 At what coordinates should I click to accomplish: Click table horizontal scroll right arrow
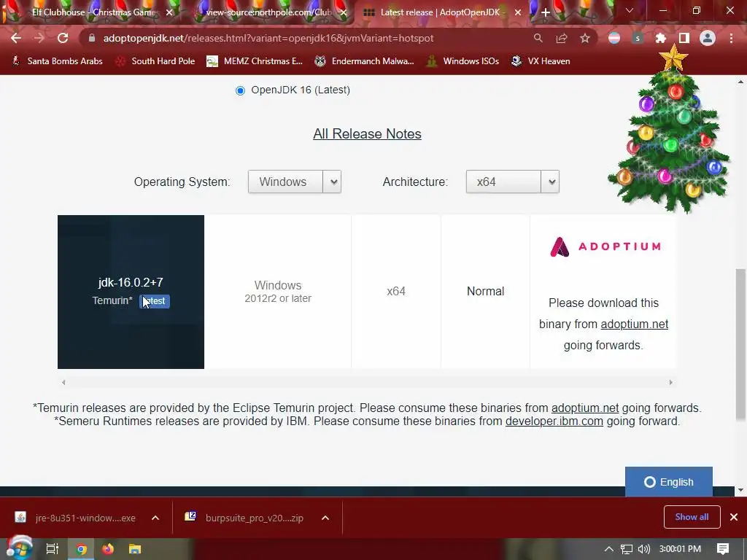pyautogui.click(x=671, y=382)
